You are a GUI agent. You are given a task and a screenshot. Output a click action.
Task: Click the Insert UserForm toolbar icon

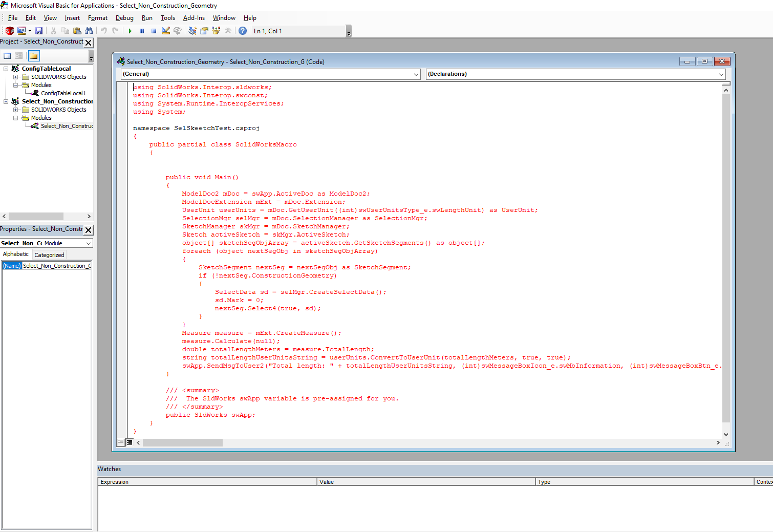click(22, 31)
